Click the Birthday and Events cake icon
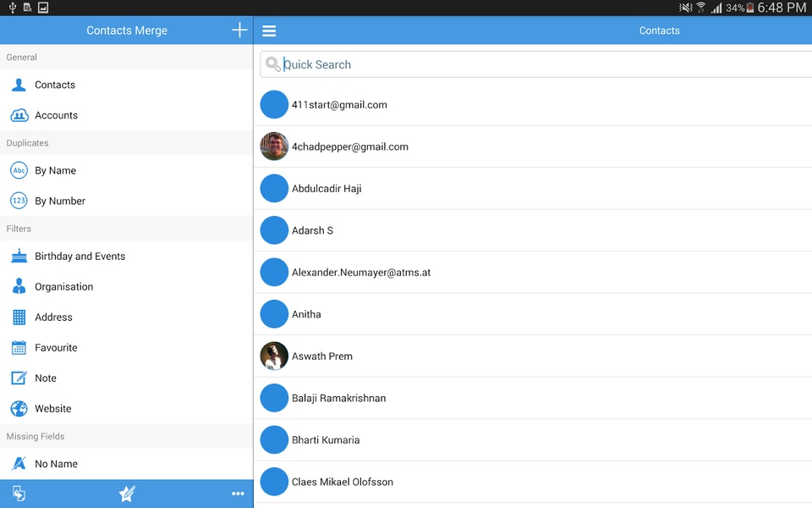812x508 pixels. tap(19, 256)
